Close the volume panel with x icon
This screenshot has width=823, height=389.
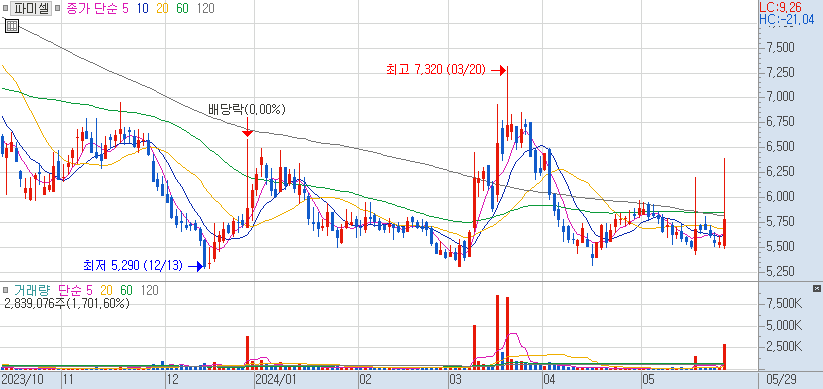(816, 289)
